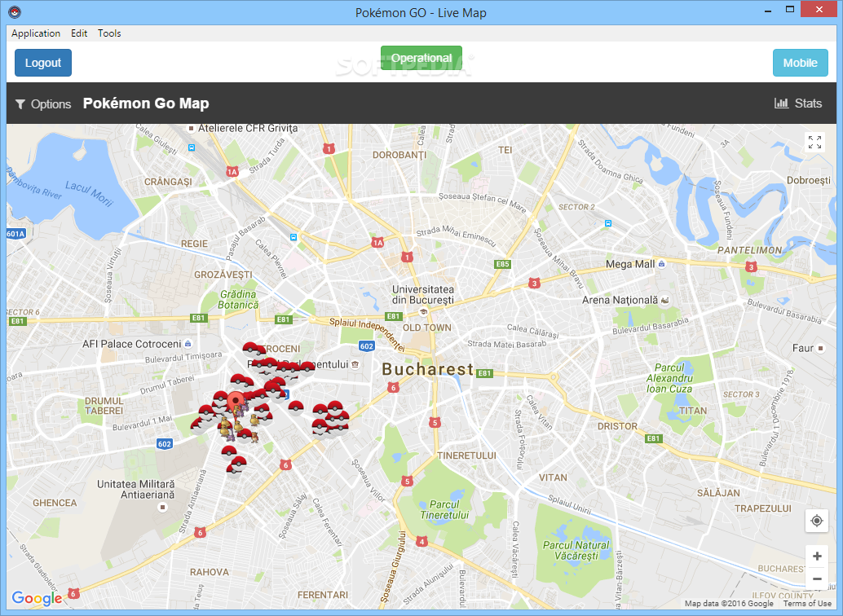Click the Parcul Tineretului label
The width and height of the screenshot is (843, 616).
pyautogui.click(x=444, y=509)
